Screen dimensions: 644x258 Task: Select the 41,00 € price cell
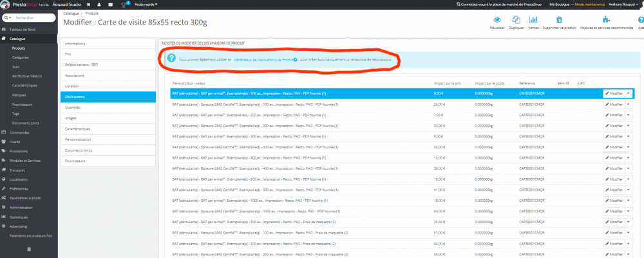pyautogui.click(x=439, y=190)
